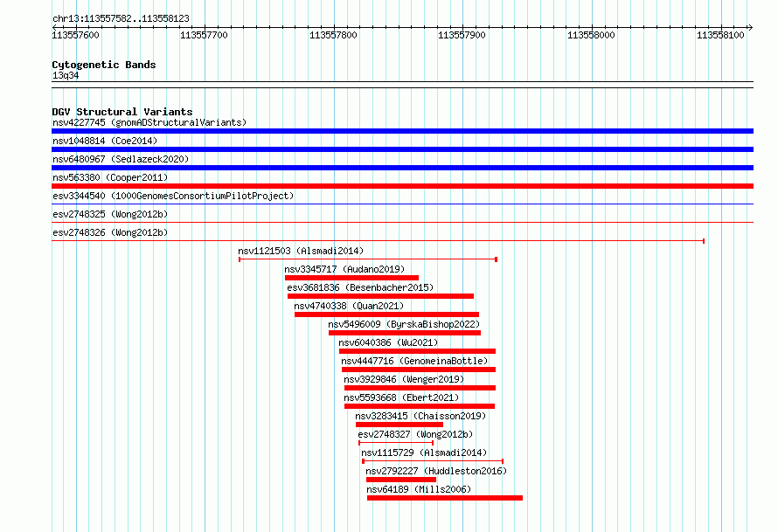Click the red bar under nsv2792227
The height and width of the screenshot is (532, 778).
[x=401, y=480]
